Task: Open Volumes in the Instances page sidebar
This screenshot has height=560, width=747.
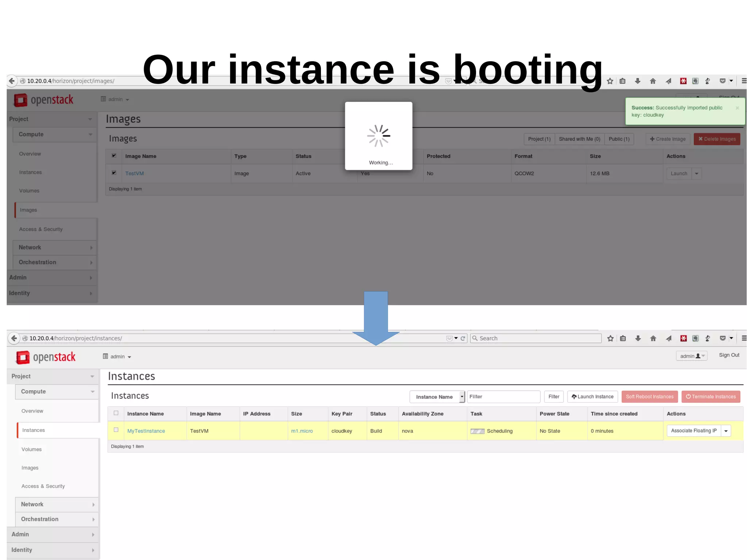Action: point(31,449)
